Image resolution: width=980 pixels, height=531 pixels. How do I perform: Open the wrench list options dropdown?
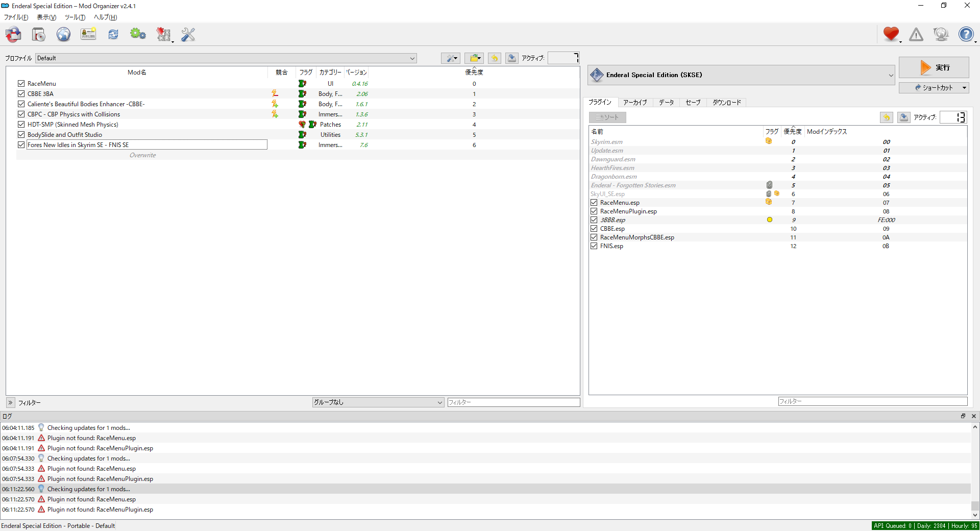point(451,58)
